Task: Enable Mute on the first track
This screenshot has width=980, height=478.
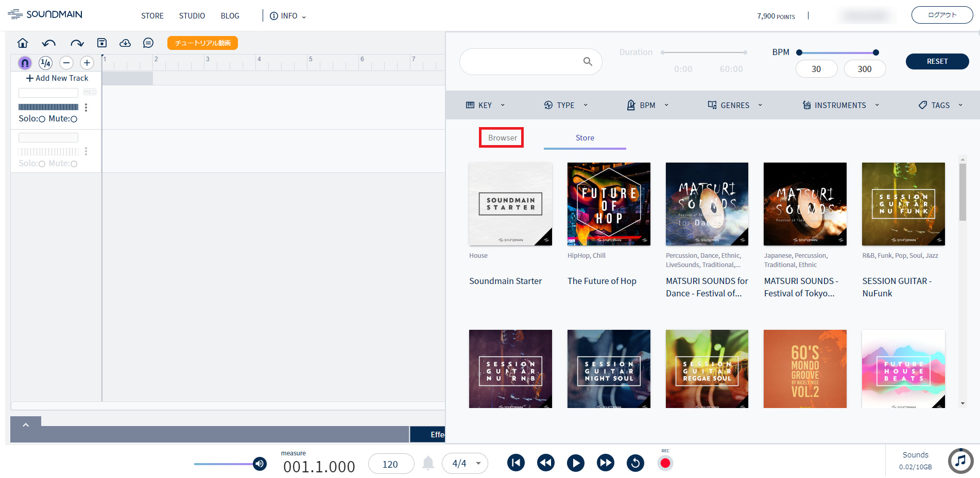Action: click(74, 119)
